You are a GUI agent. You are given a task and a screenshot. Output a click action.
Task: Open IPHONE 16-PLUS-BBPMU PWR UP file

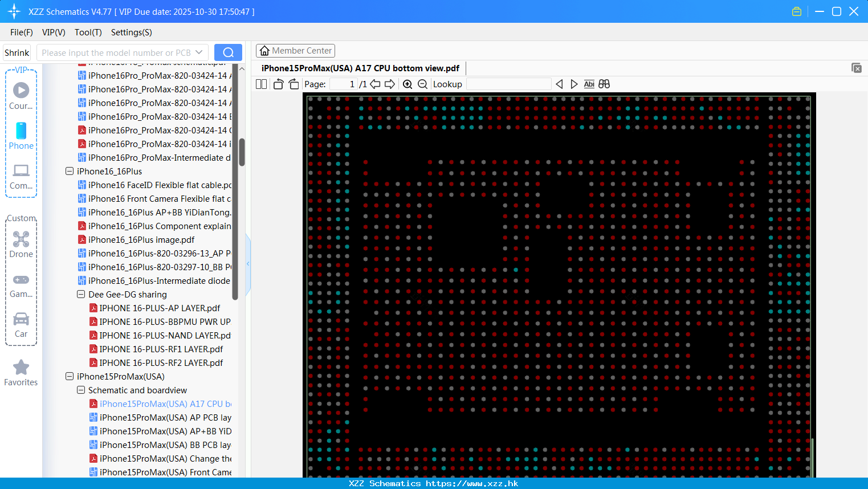coord(160,321)
